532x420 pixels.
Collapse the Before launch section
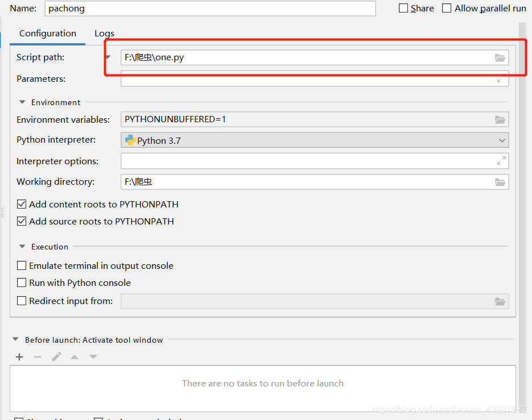tap(15, 339)
